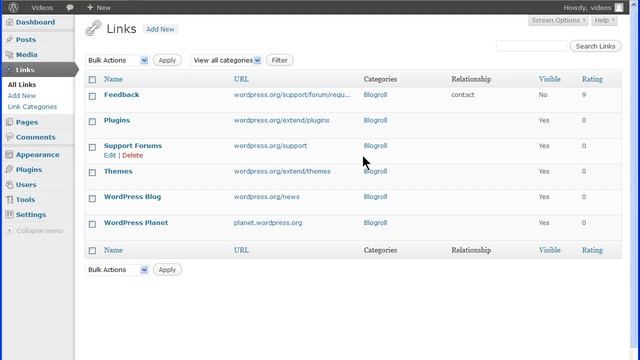640x360 pixels.
Task: Sort by top Rating column header
Action: (x=592, y=79)
